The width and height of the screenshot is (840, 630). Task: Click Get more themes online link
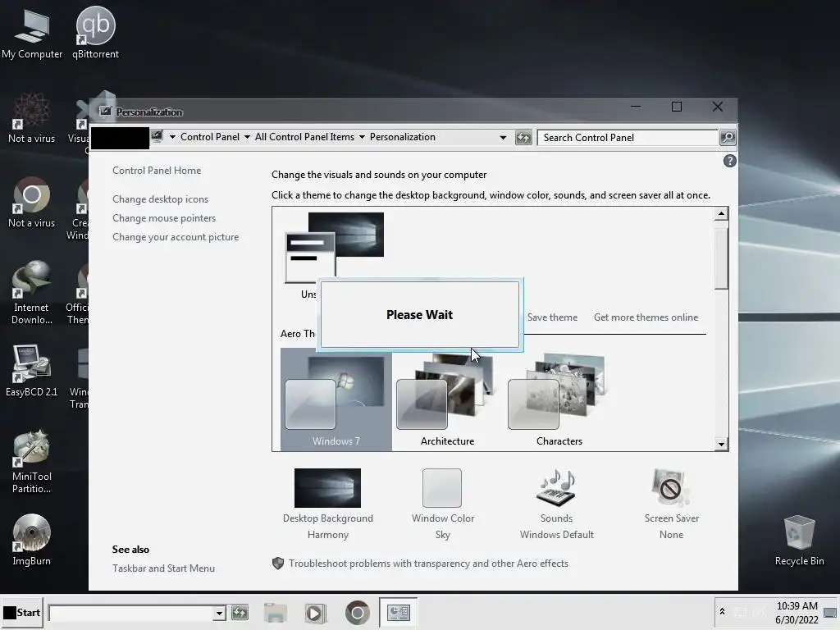coord(646,317)
